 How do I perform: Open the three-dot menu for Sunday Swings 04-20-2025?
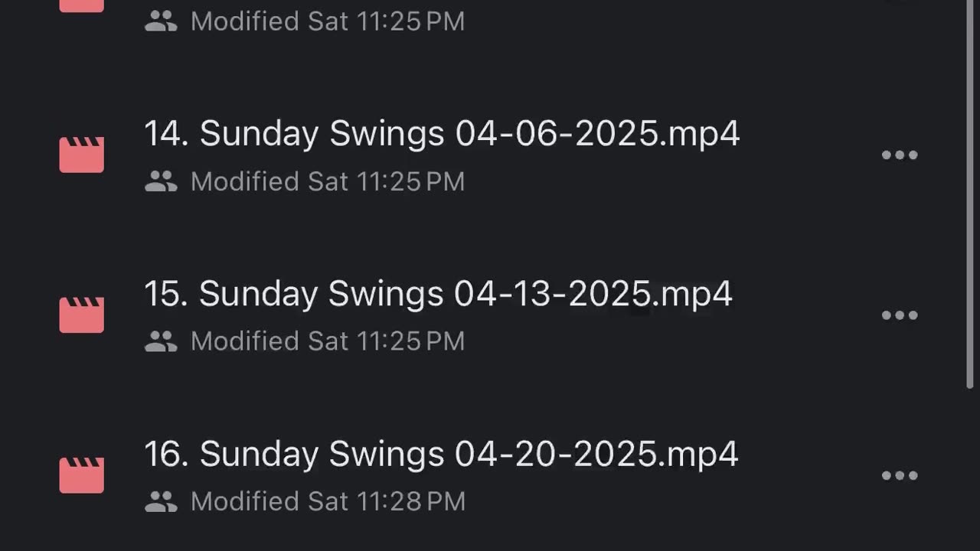point(900,475)
